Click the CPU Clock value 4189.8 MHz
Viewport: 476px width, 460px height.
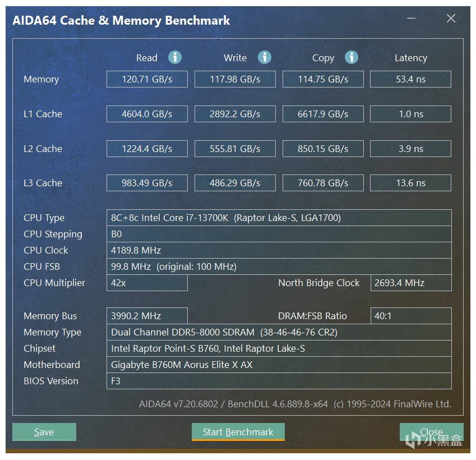click(279, 250)
